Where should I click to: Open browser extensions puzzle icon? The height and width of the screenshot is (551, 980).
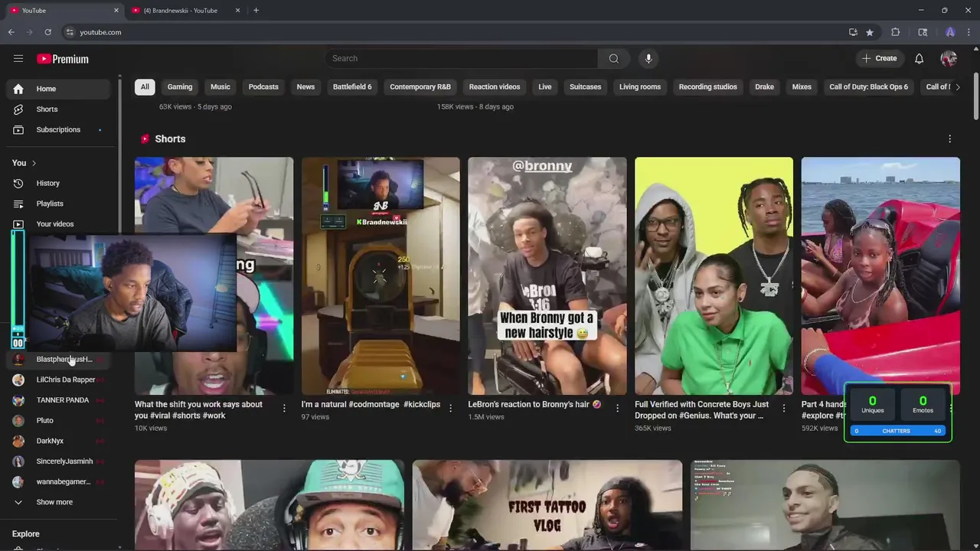895,32
